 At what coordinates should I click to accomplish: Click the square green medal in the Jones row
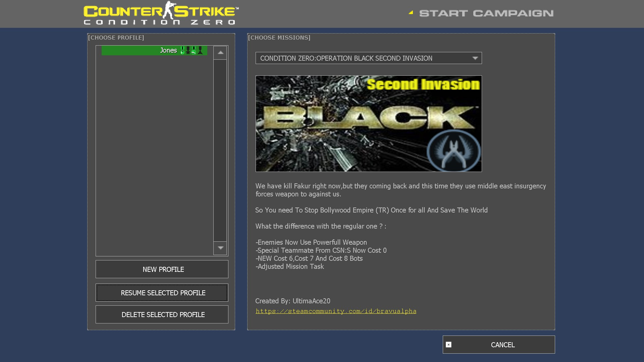[194, 50]
